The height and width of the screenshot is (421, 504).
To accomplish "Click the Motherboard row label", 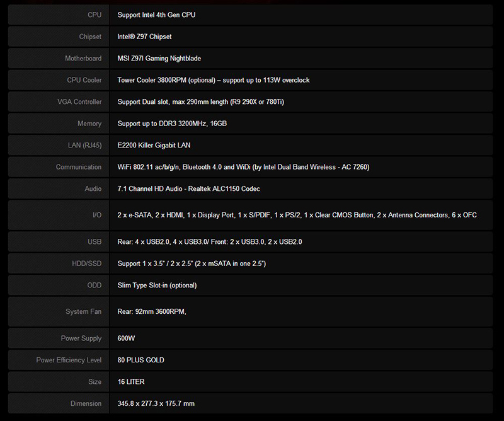I will pyautogui.click(x=83, y=58).
